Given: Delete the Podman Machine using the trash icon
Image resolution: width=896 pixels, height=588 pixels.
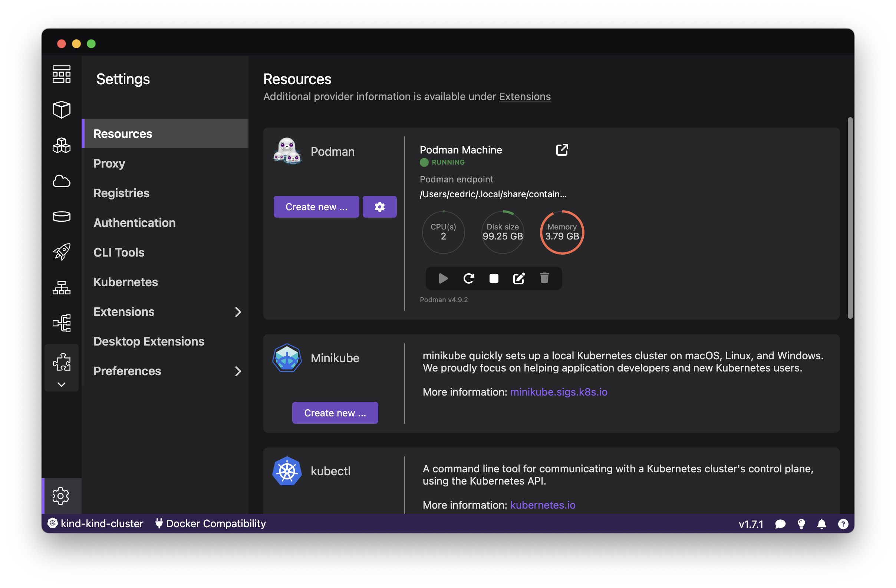Looking at the screenshot, I should [544, 278].
